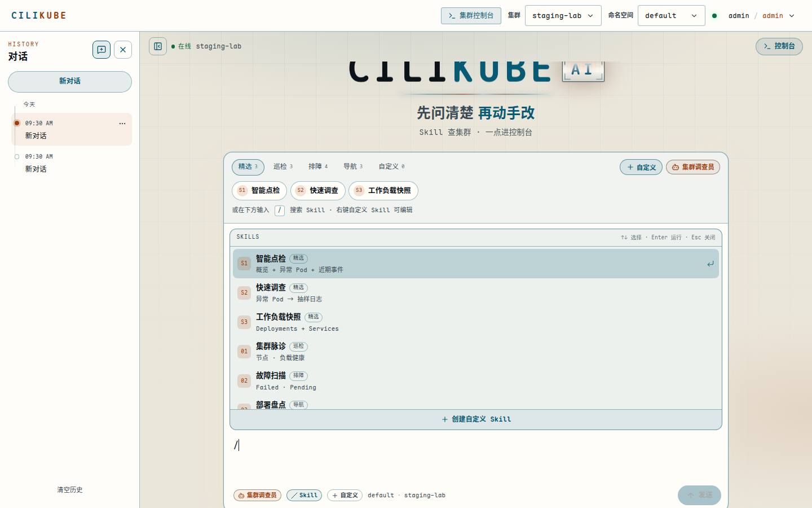Click 清空历史 to clear history

pyautogui.click(x=70, y=490)
